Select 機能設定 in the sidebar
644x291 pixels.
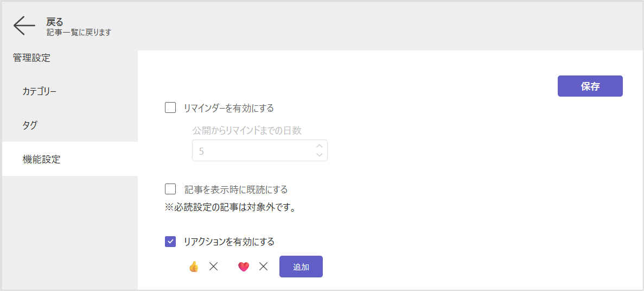41,159
